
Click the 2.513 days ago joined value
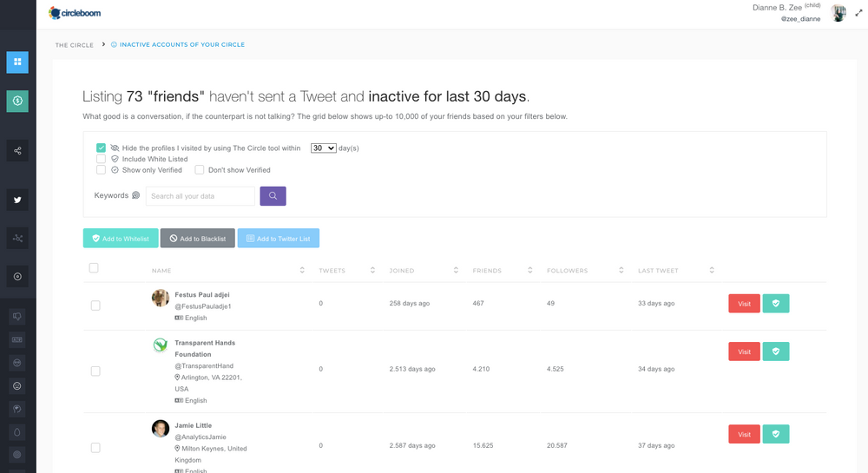[411, 369]
